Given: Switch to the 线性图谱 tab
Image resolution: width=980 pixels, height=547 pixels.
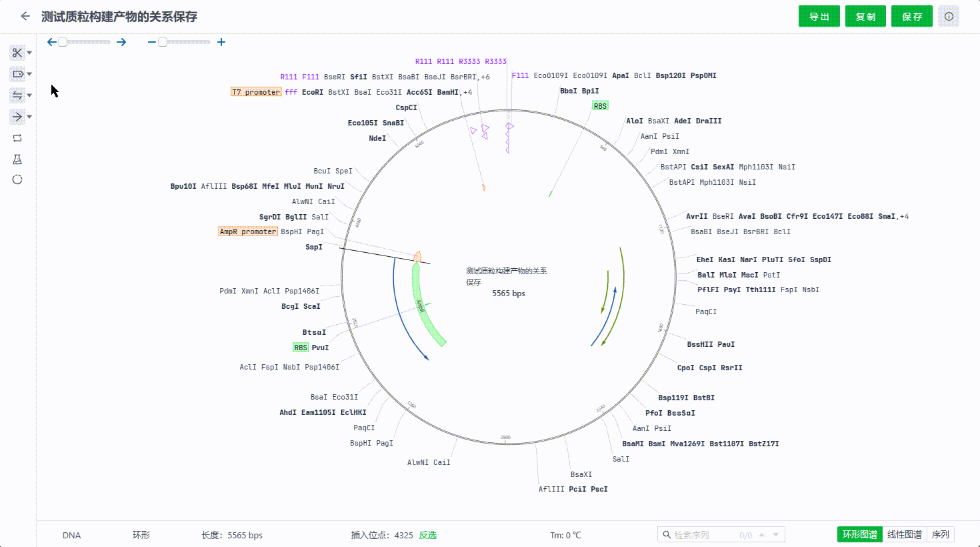Looking at the screenshot, I should [x=904, y=534].
